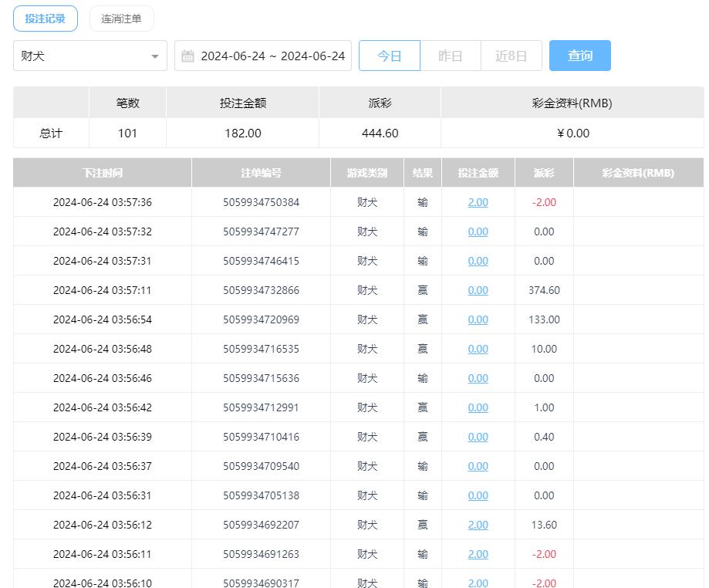Select 今日 date filter
The image size is (709, 588).
click(x=390, y=56)
